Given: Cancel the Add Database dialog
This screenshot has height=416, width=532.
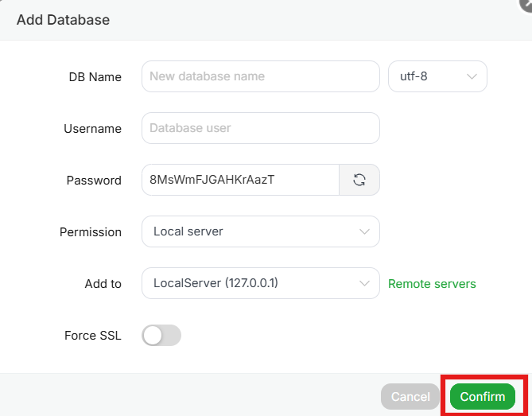Looking at the screenshot, I should coord(410,396).
